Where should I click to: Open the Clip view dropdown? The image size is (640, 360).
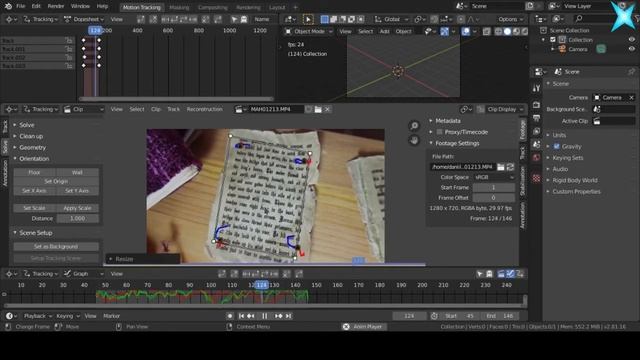tap(84, 109)
